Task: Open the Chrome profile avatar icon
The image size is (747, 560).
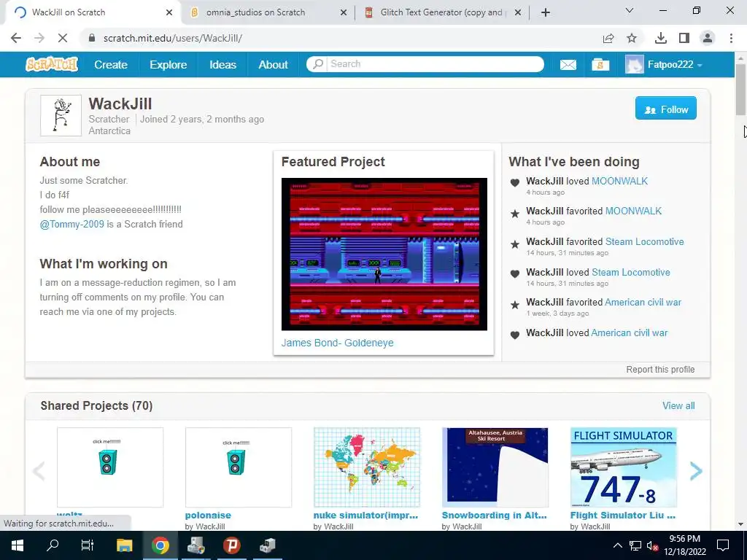Action: (708, 38)
